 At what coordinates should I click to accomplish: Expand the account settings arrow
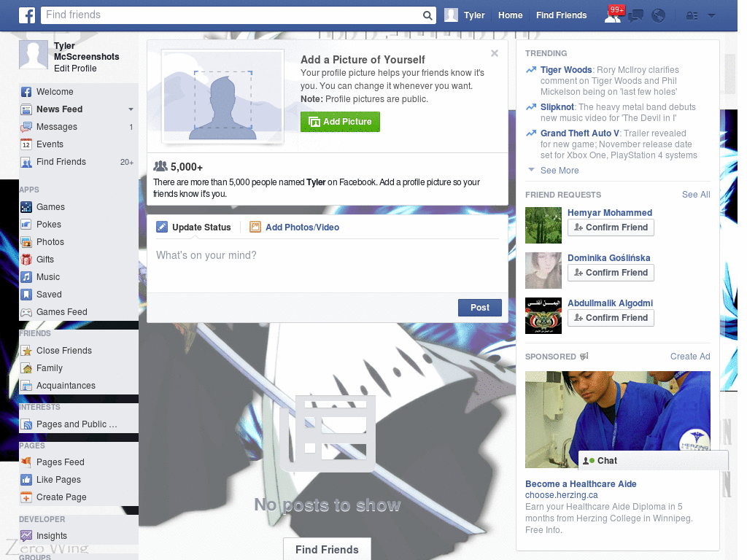point(711,16)
